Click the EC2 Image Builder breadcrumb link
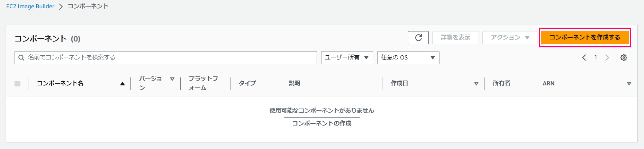644x149 pixels. coord(30,7)
